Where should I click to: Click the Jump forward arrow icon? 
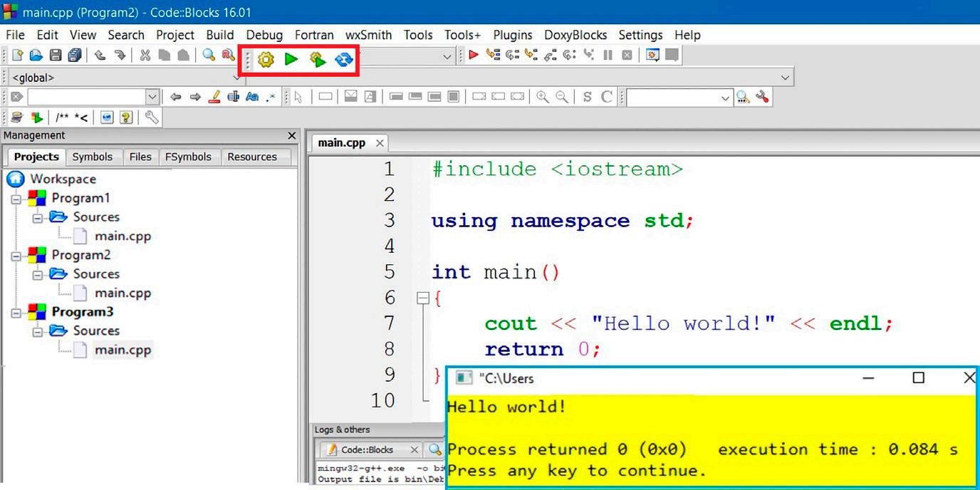tap(195, 97)
